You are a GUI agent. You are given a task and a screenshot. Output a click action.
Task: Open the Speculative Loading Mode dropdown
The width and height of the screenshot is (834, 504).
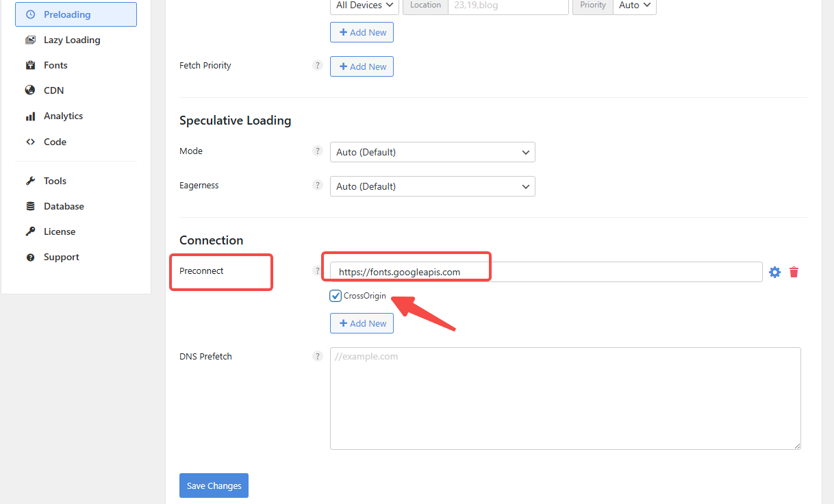pyautogui.click(x=432, y=151)
